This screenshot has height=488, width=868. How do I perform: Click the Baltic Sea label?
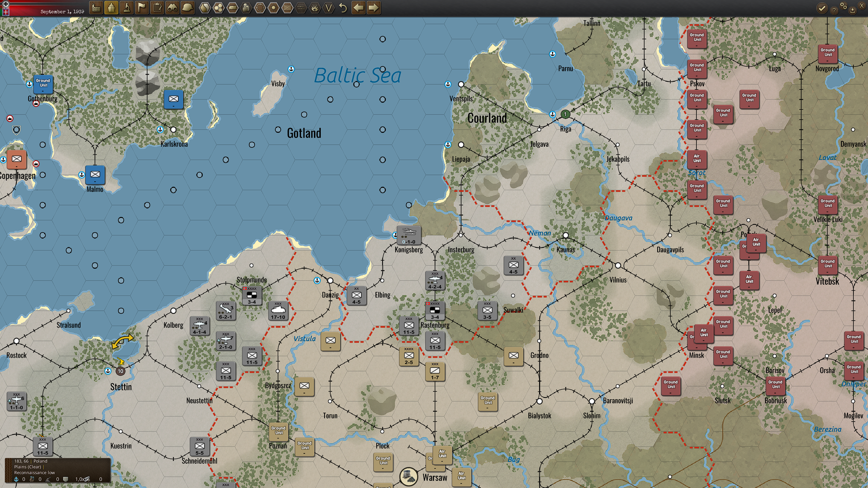click(358, 75)
